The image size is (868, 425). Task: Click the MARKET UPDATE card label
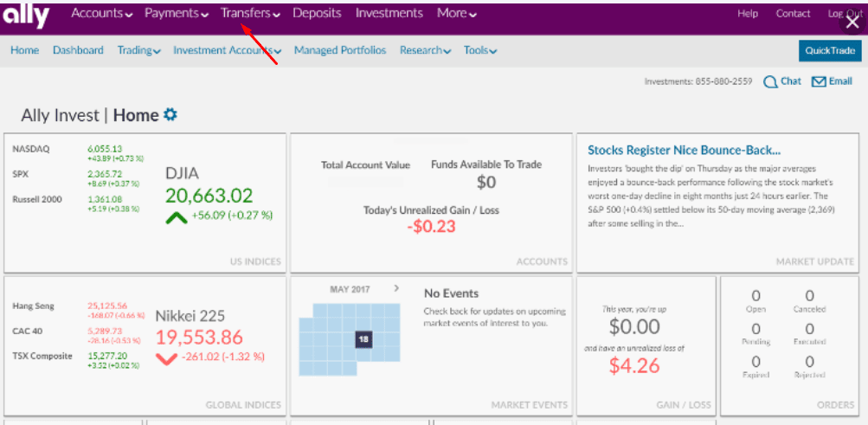(815, 261)
